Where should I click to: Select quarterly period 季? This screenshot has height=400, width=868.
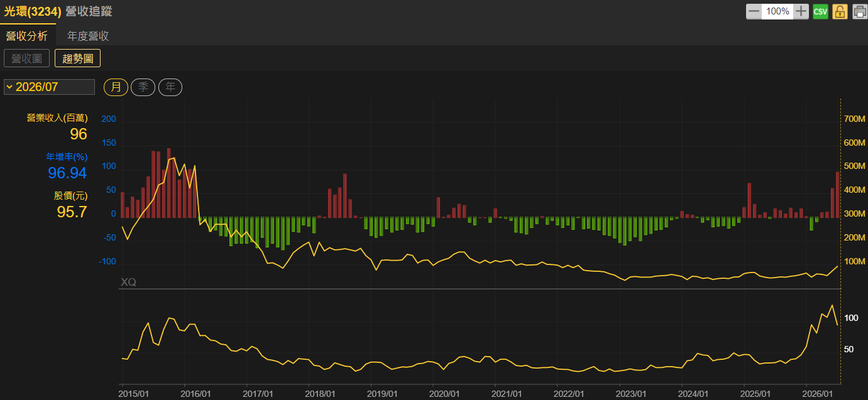click(x=143, y=87)
